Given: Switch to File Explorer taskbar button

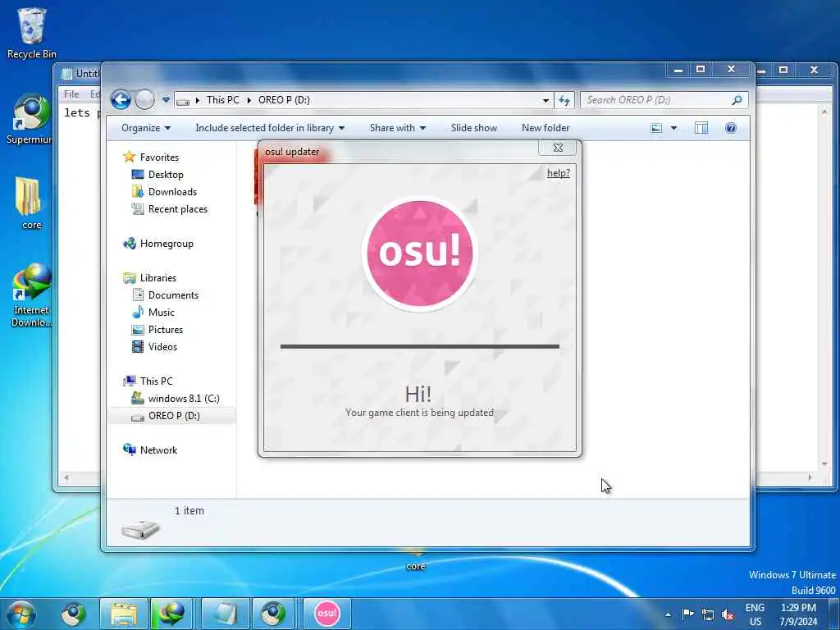Looking at the screenshot, I should pyautogui.click(x=124, y=614).
